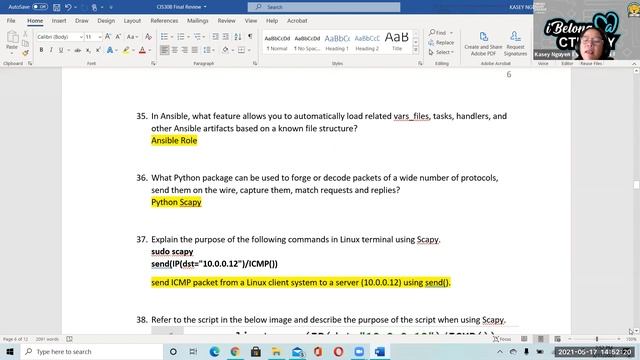Click the Shading paint bucket icon
This screenshot has height=360, width=640.
[x=225, y=50]
